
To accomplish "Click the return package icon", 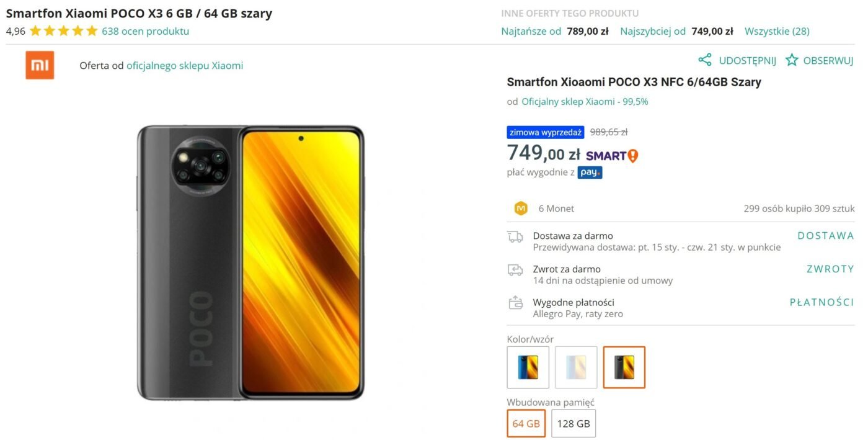I will coord(515,269).
